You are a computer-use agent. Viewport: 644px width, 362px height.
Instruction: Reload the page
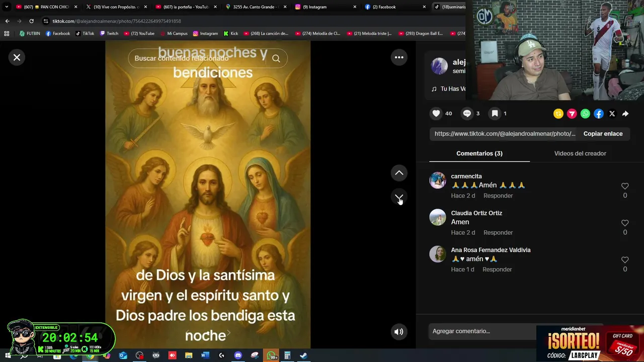point(31,21)
